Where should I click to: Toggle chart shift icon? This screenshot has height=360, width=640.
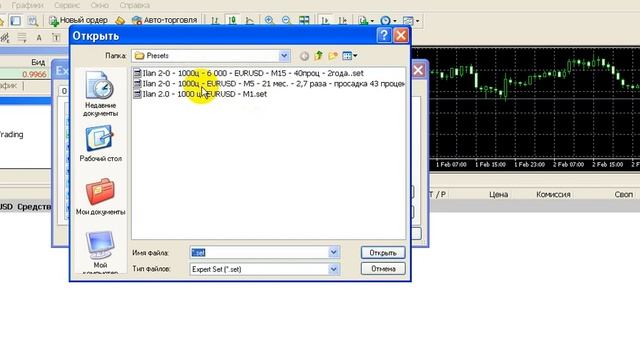[343, 20]
